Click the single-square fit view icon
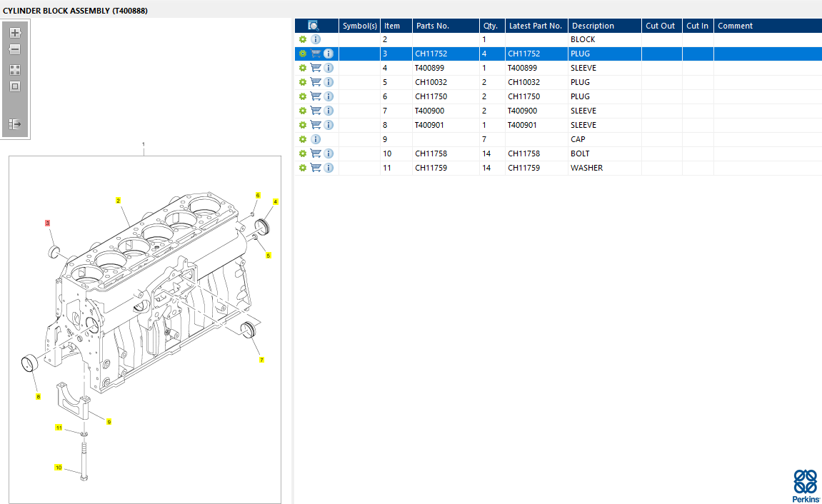822x504 pixels. pyautogui.click(x=15, y=86)
